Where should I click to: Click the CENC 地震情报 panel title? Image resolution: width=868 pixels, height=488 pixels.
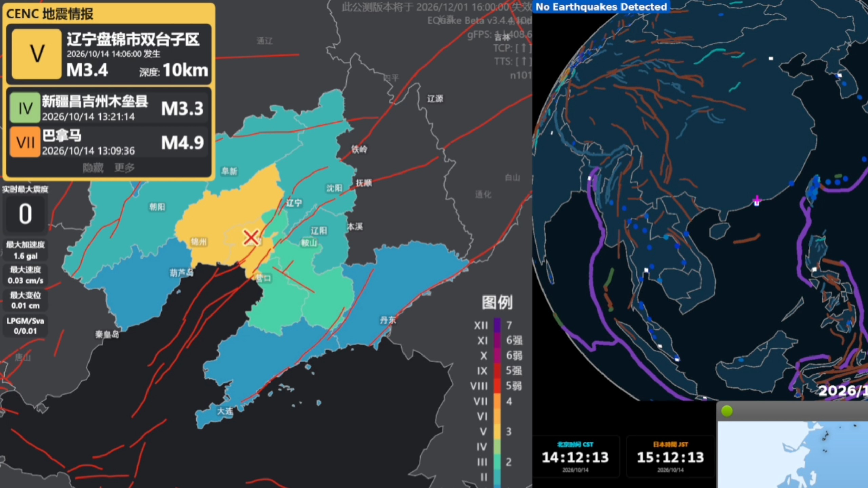point(50,14)
